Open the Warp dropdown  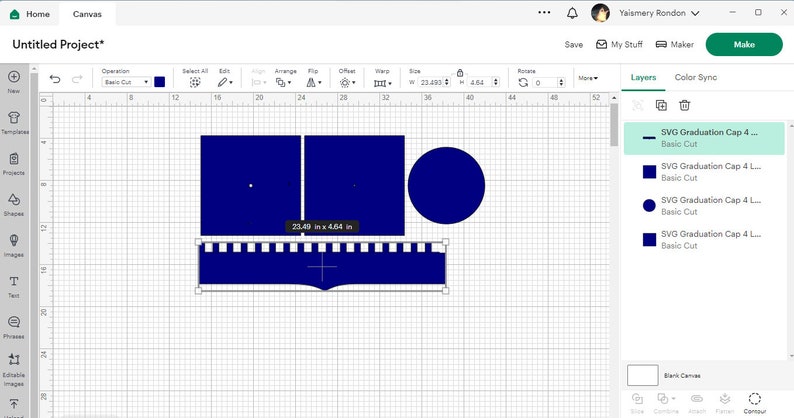[x=383, y=83]
